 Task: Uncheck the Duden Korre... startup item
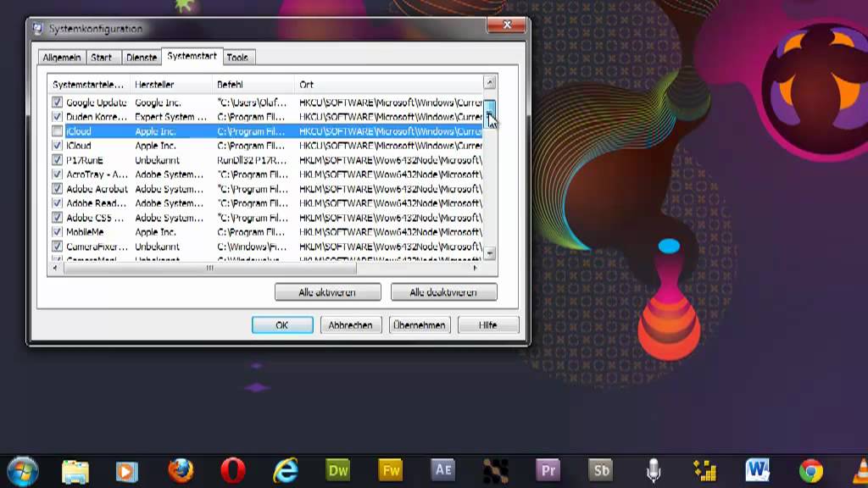click(x=57, y=117)
